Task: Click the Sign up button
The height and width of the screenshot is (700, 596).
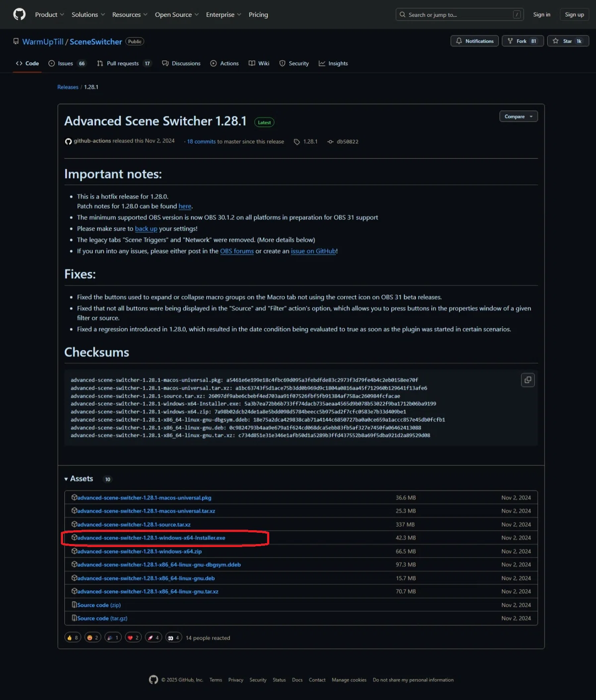Action: (574, 15)
